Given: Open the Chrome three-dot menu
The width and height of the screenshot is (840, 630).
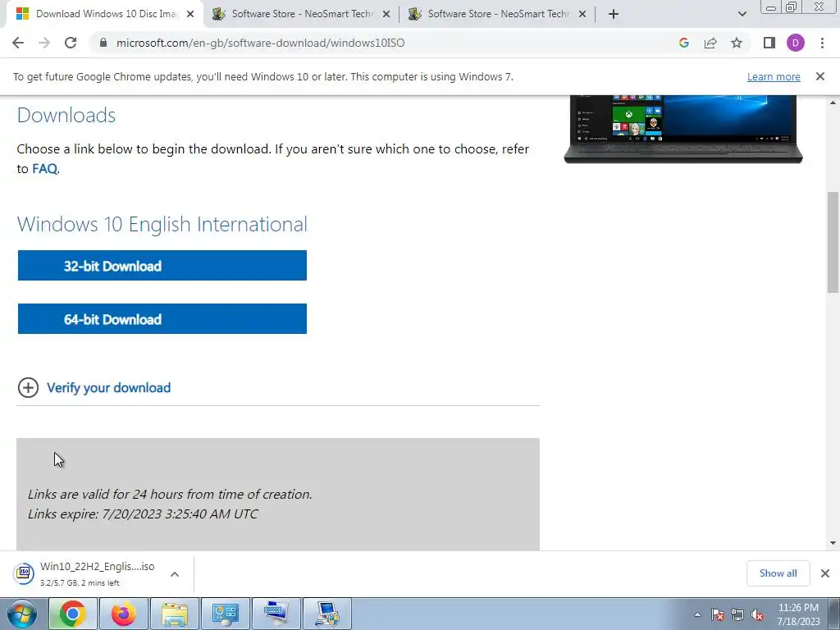Looking at the screenshot, I should pyautogui.click(x=822, y=43).
